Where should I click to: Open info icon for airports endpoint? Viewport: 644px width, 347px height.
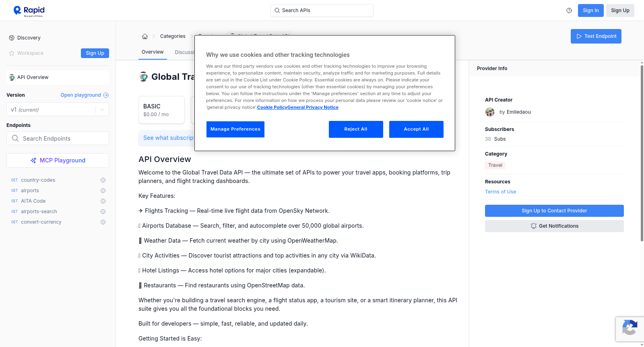pyautogui.click(x=103, y=191)
